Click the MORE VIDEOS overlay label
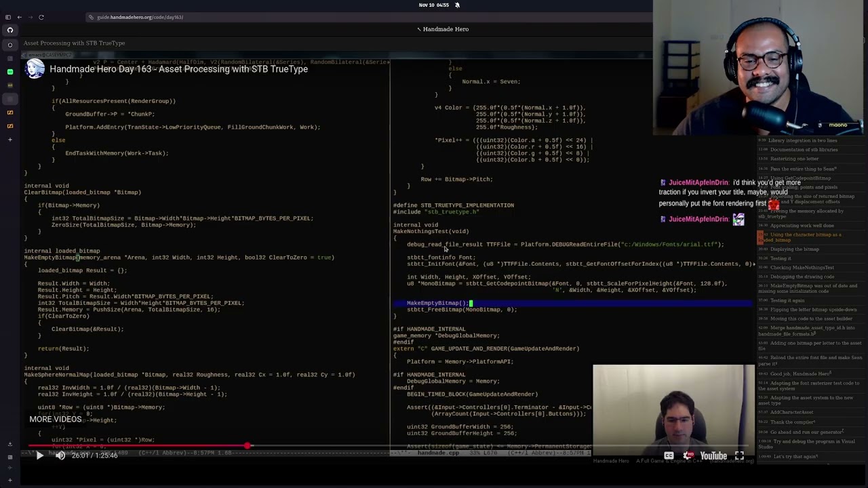 (x=56, y=420)
